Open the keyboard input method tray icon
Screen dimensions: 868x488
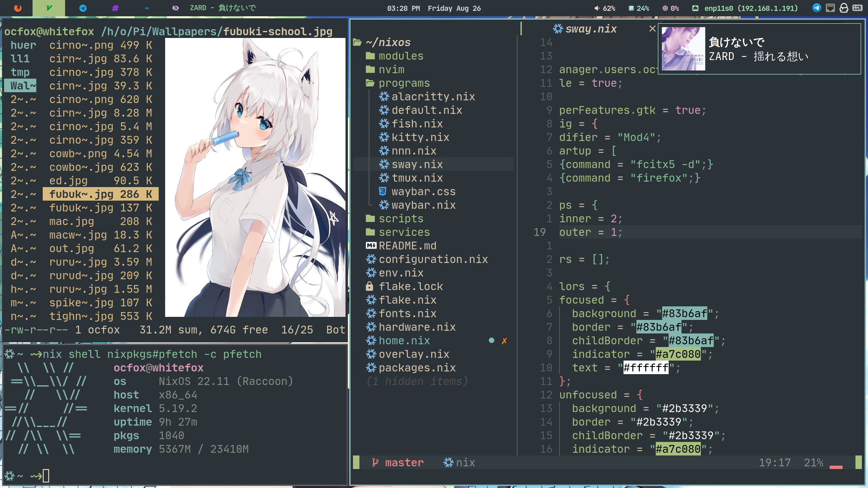coord(857,8)
